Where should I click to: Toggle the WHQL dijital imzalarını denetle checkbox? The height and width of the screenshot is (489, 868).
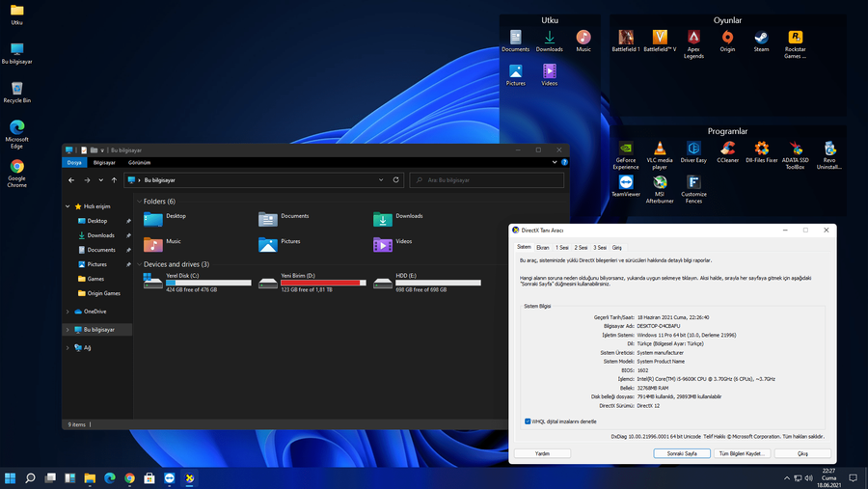528,421
